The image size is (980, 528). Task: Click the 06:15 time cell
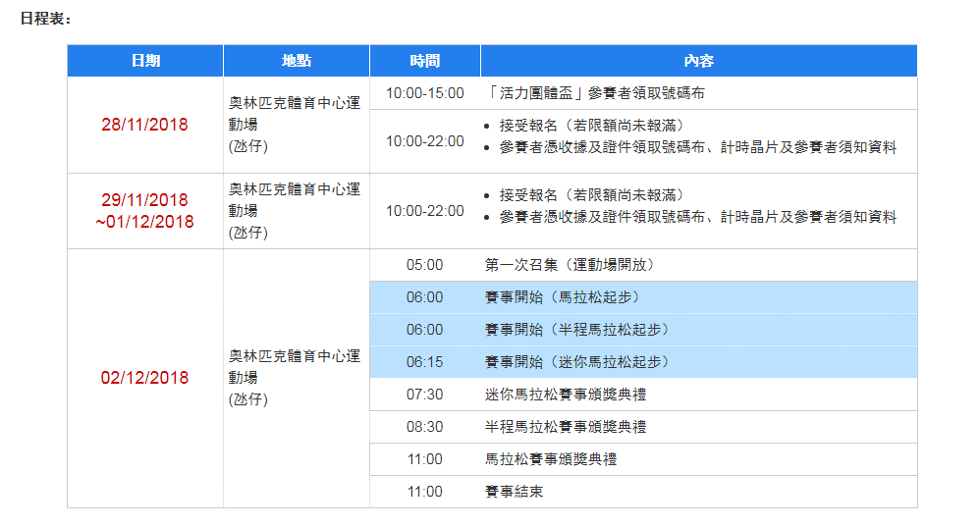point(424,362)
